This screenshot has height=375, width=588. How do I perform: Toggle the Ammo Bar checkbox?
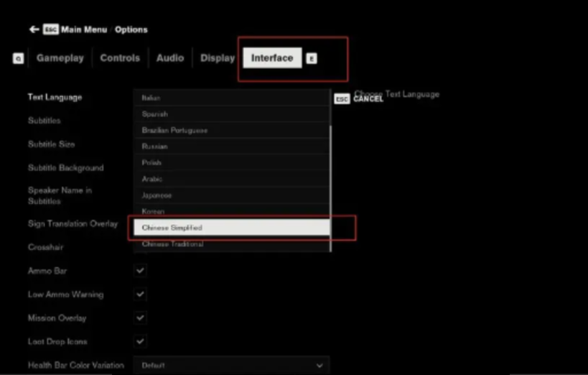point(140,271)
